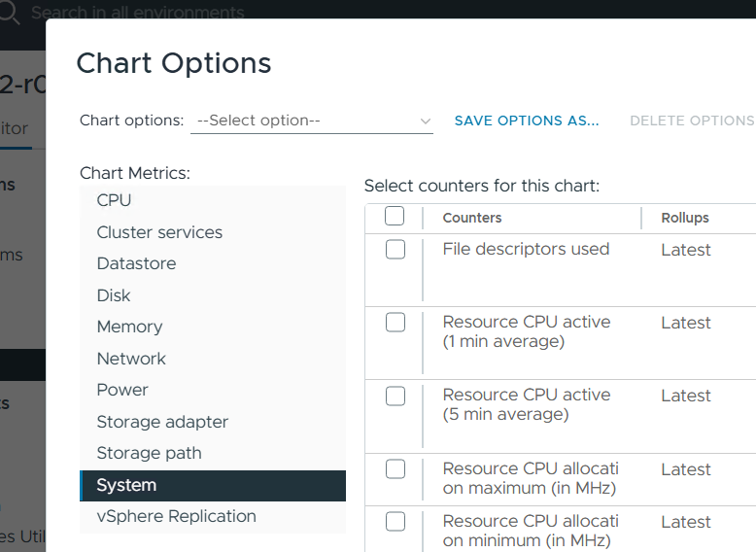The image size is (756, 552).
Task: Click "Resource CPU allocation minimum (in MHz)" text
Action: point(531,531)
